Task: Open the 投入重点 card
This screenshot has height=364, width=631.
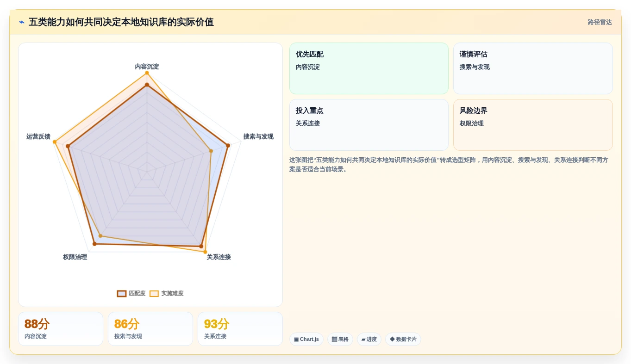Action: tap(369, 125)
